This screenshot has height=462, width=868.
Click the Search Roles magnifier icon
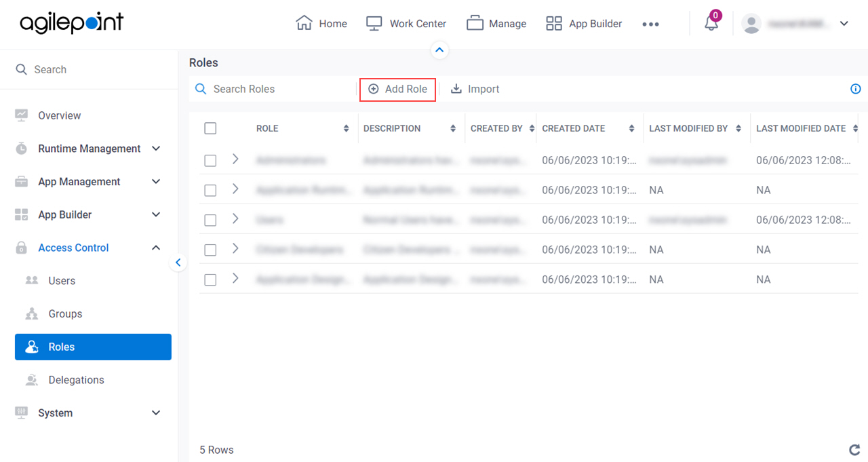point(201,89)
